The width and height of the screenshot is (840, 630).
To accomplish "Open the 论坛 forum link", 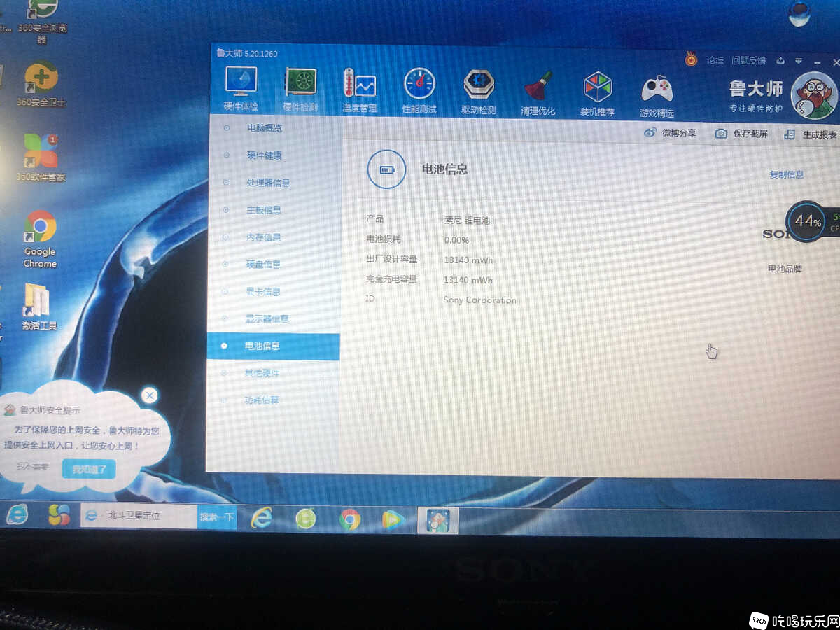I will point(715,61).
